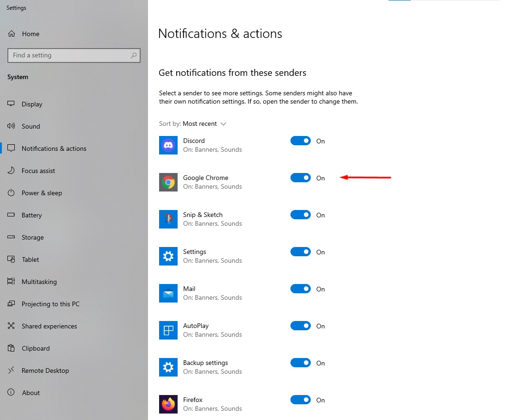The image size is (512, 420).
Task: Click the Google Chrome app icon
Action: point(168,182)
